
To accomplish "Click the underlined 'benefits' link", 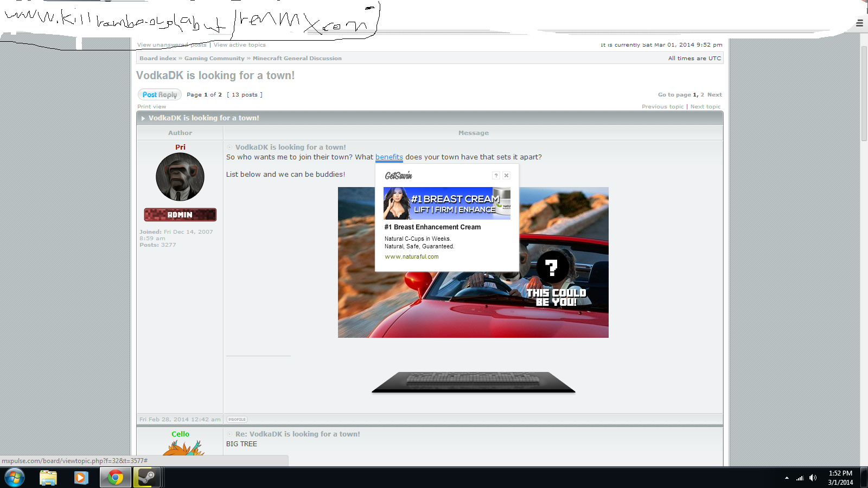I will [x=389, y=157].
